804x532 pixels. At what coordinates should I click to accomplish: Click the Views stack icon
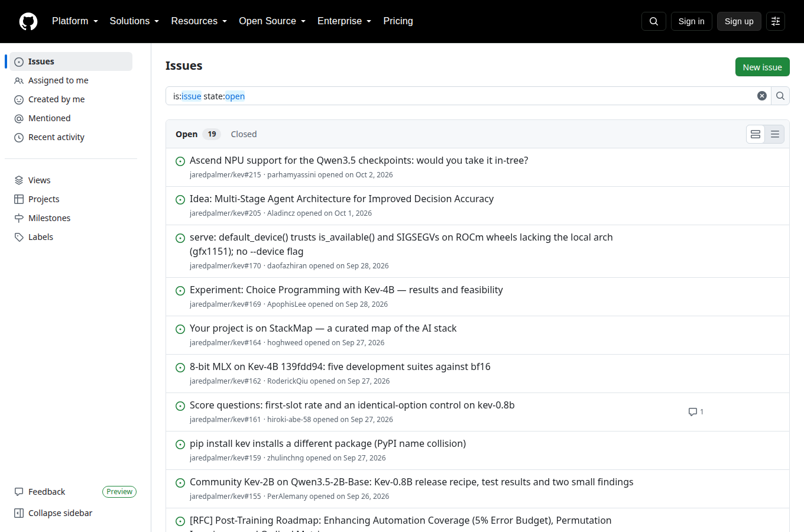(19, 180)
